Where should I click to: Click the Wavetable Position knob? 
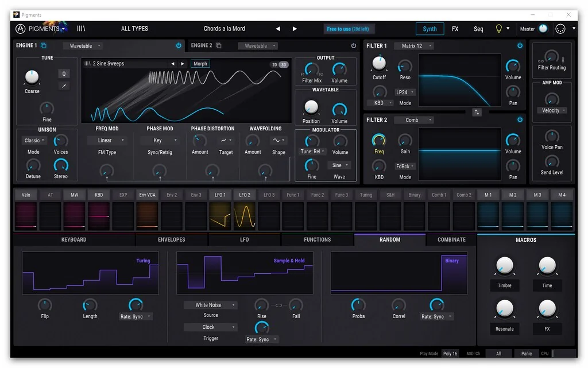coord(311,107)
